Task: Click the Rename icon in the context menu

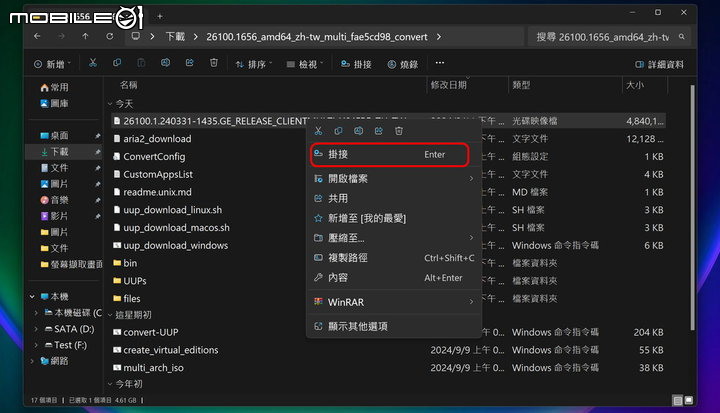Action: point(359,131)
